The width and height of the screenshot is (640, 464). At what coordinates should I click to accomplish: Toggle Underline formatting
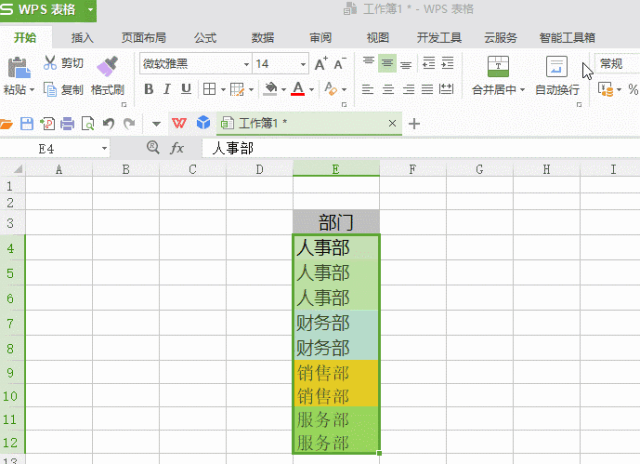point(186,89)
